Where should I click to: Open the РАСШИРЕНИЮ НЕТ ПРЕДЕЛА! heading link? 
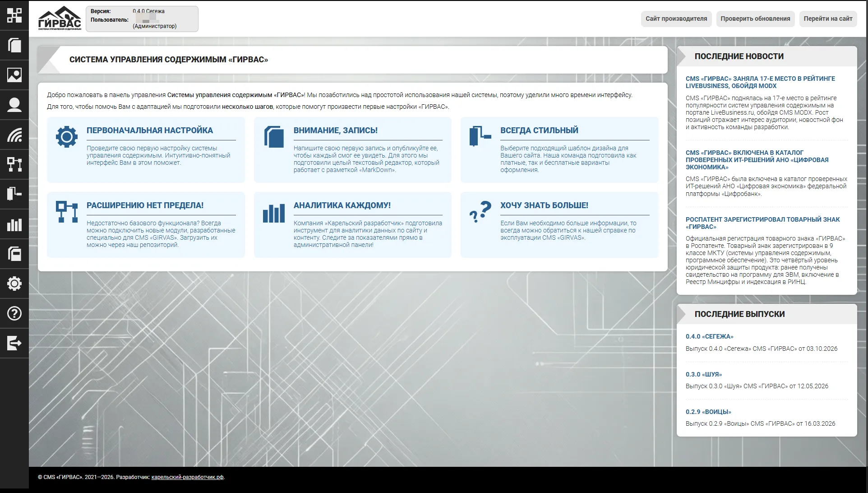(145, 205)
